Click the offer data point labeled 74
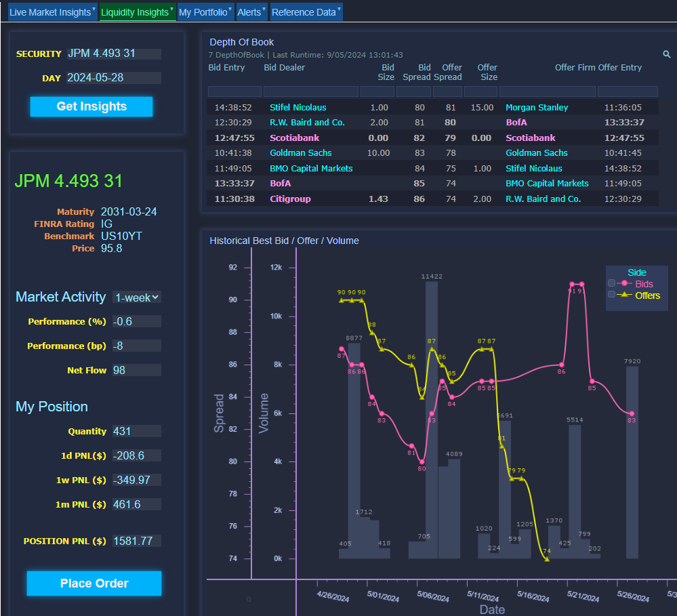Viewport: 677px width, 616px height. [x=547, y=559]
